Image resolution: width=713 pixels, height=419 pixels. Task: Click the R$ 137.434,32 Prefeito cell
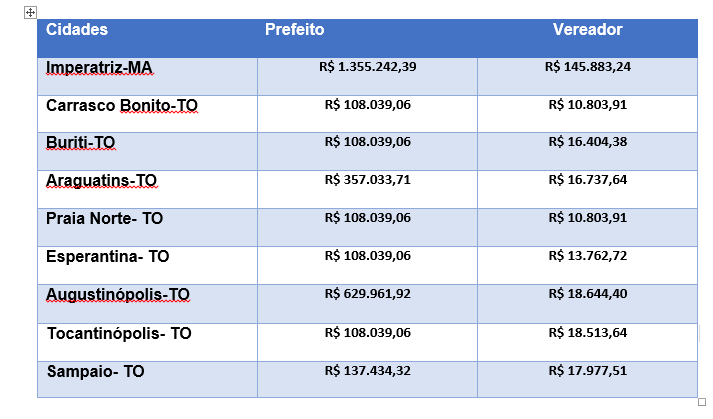367,370
